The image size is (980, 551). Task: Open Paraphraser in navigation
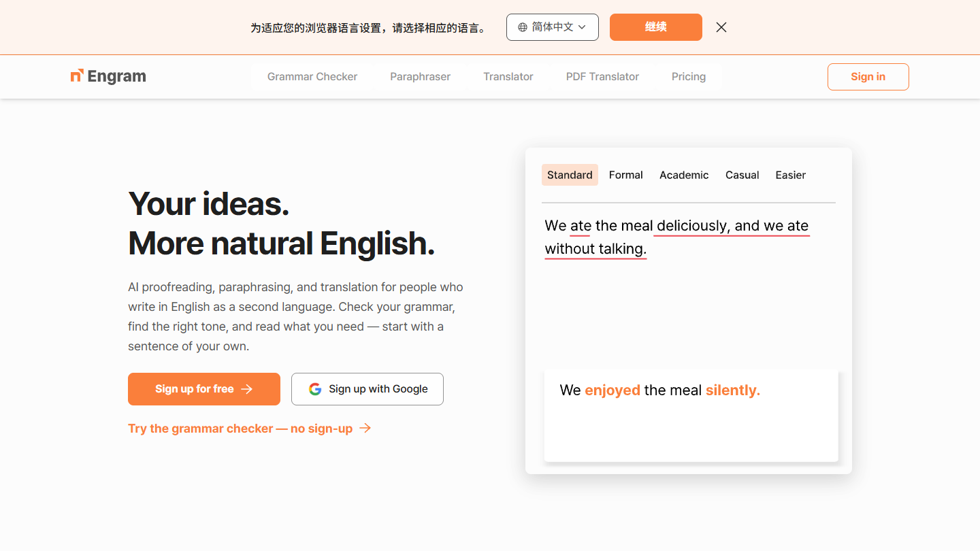click(420, 77)
